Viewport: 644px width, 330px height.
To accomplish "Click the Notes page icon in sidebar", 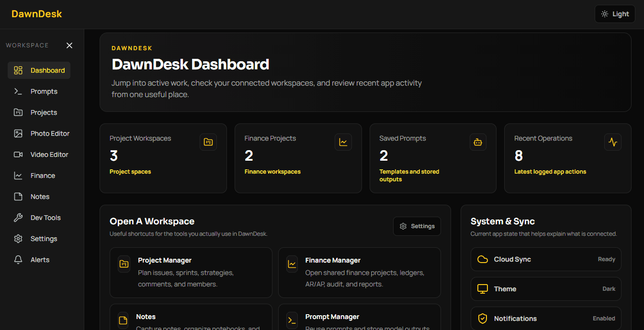I will 18,197.
